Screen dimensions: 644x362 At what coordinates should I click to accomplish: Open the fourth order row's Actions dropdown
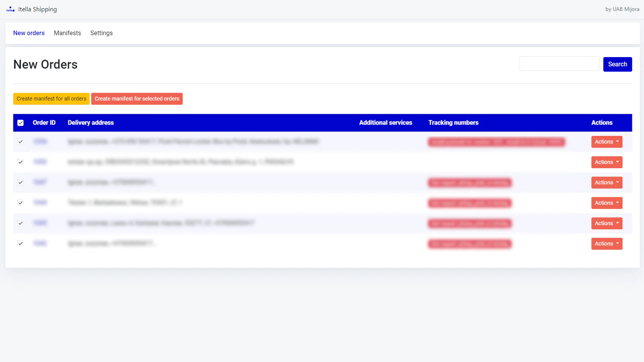click(x=607, y=203)
